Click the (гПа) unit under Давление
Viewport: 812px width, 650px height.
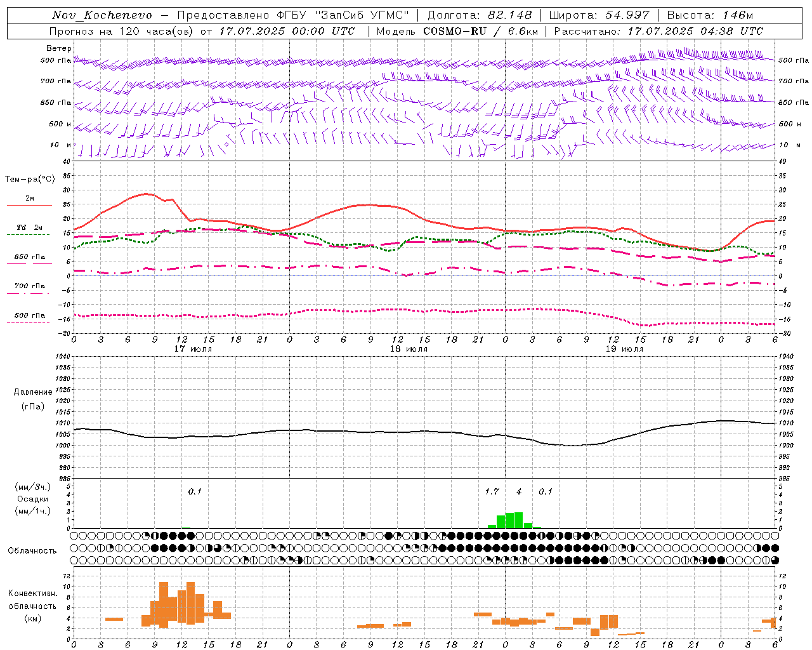pos(33,406)
